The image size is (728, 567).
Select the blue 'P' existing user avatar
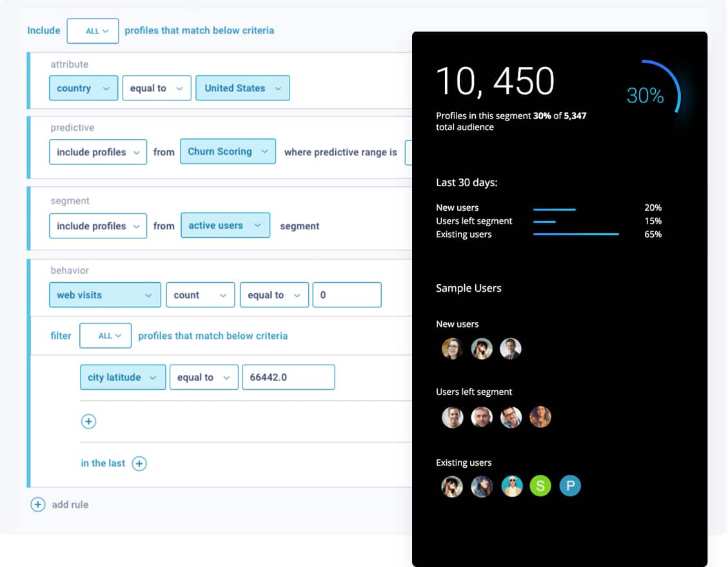tap(570, 486)
